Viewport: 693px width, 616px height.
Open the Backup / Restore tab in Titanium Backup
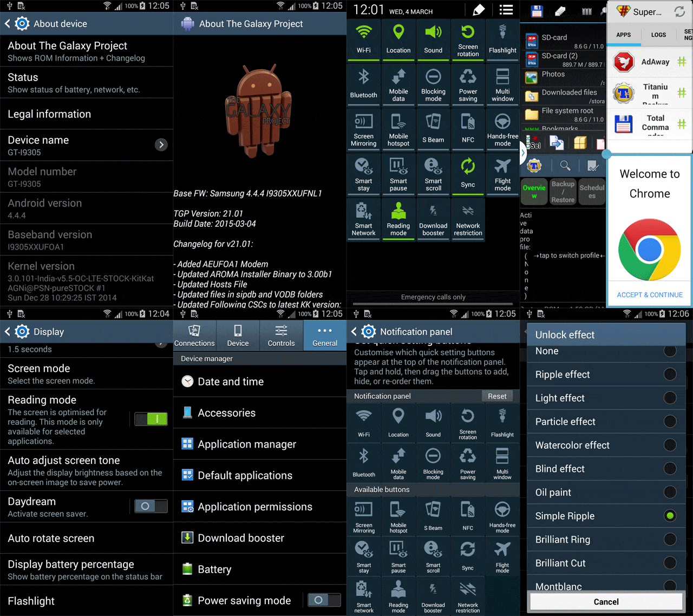(563, 192)
